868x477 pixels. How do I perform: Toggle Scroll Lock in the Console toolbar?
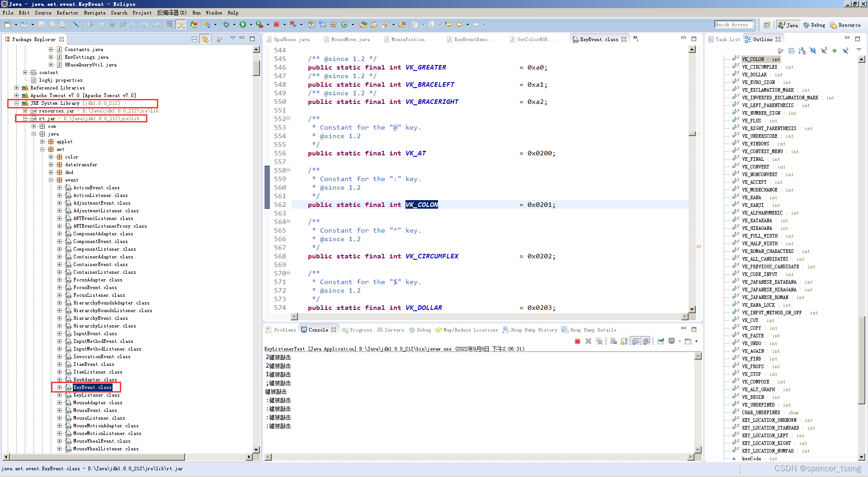pyautogui.click(x=624, y=341)
